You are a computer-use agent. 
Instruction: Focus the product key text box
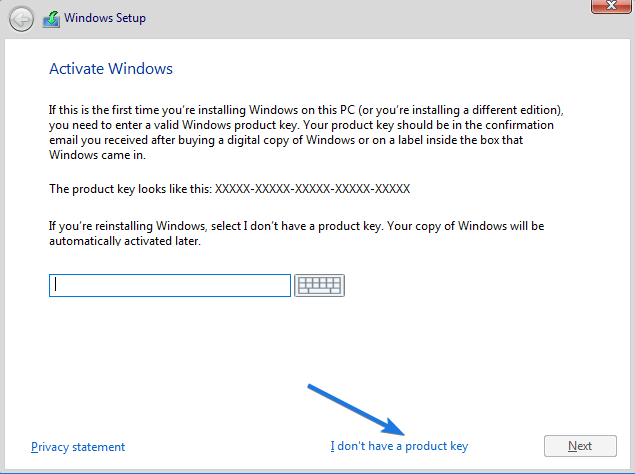[170, 285]
